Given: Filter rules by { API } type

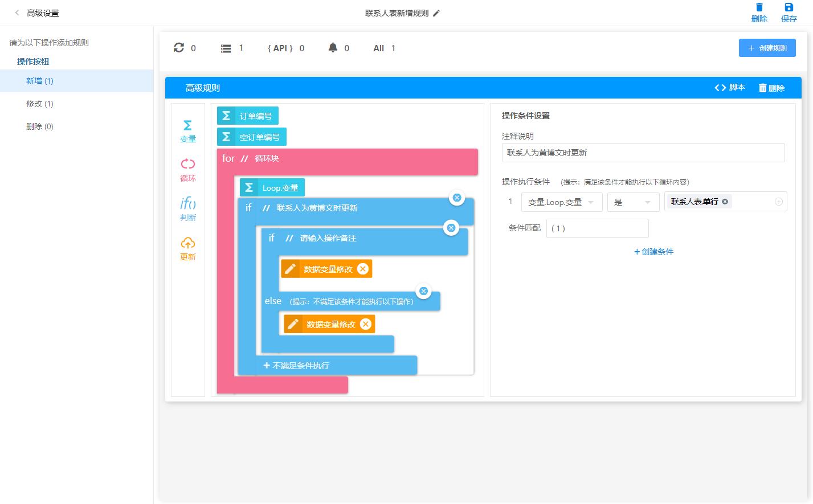Looking at the screenshot, I should (x=286, y=48).
